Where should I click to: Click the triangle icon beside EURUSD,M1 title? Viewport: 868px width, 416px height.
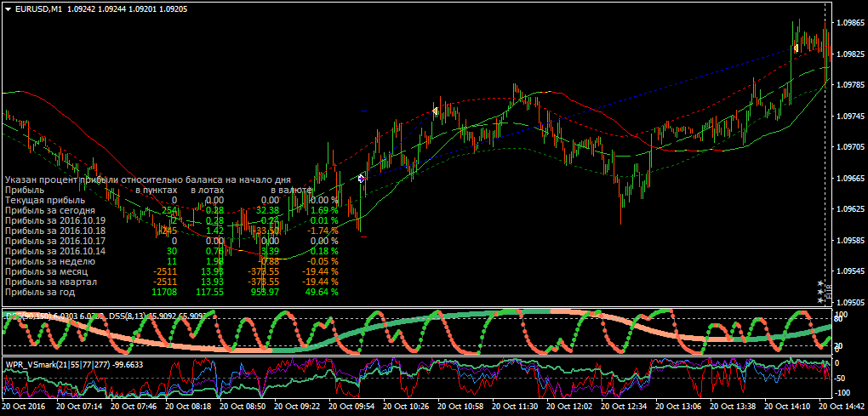8,9
